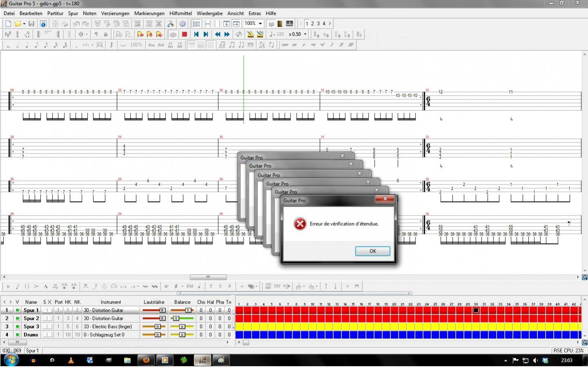The width and height of the screenshot is (588, 367).
Task: Create a new file with New icon
Action: [8, 24]
